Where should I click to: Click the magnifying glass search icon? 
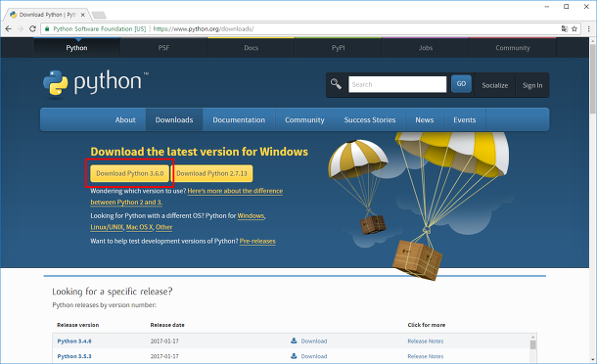[336, 84]
